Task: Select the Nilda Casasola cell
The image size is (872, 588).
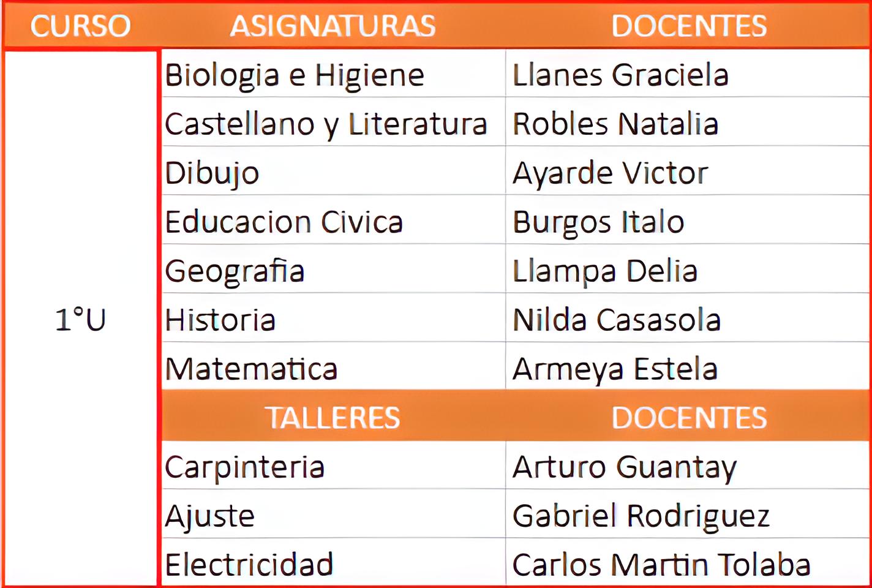Action: pos(616,320)
